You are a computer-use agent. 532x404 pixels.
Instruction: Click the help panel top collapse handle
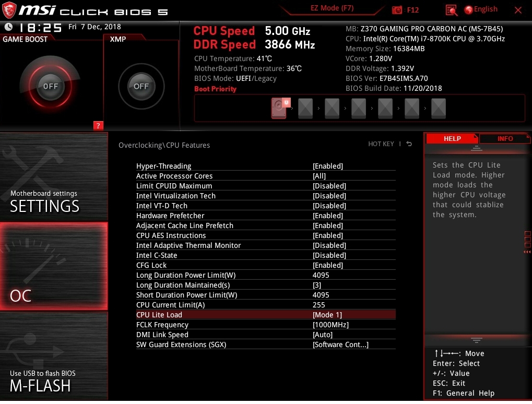click(476, 148)
